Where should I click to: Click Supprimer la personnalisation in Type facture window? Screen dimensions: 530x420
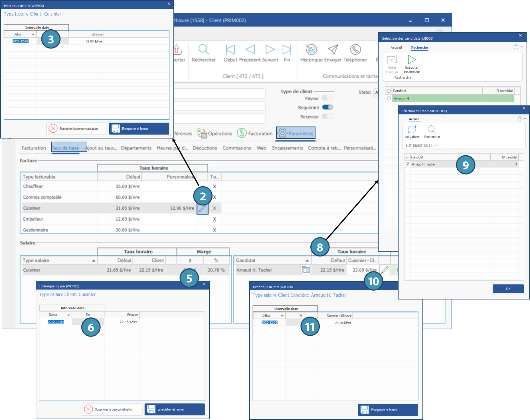click(76, 129)
